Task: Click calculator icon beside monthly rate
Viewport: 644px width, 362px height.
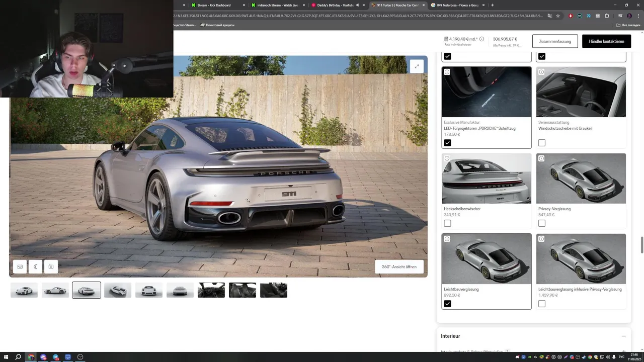Action: [446, 39]
